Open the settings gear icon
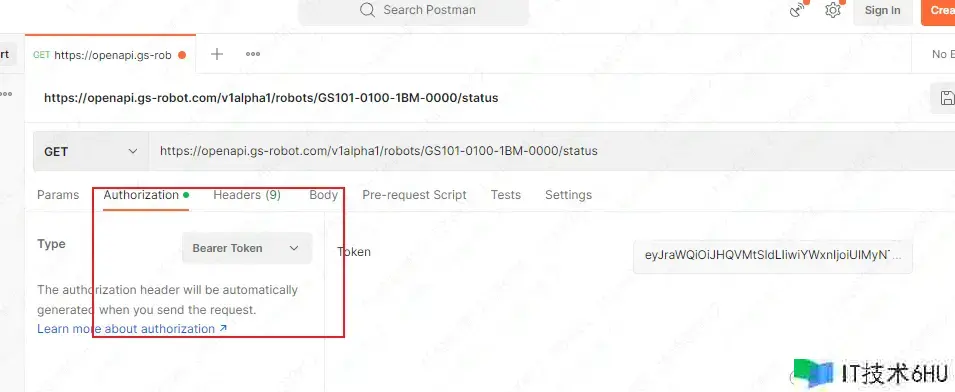 click(833, 10)
